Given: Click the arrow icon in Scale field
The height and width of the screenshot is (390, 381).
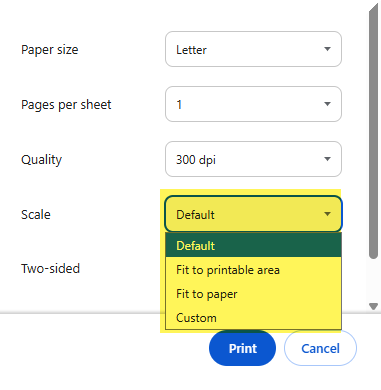Looking at the screenshot, I should pos(327,214).
